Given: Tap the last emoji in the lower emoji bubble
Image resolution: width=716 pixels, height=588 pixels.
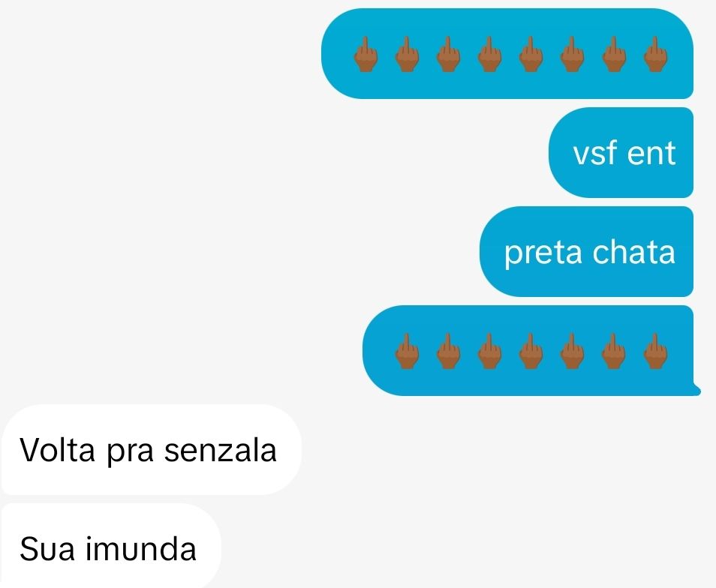Looking at the screenshot, I should [655, 351].
